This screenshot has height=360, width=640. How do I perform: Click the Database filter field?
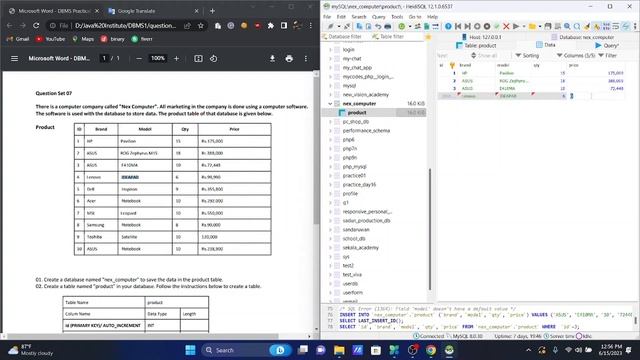point(345,36)
